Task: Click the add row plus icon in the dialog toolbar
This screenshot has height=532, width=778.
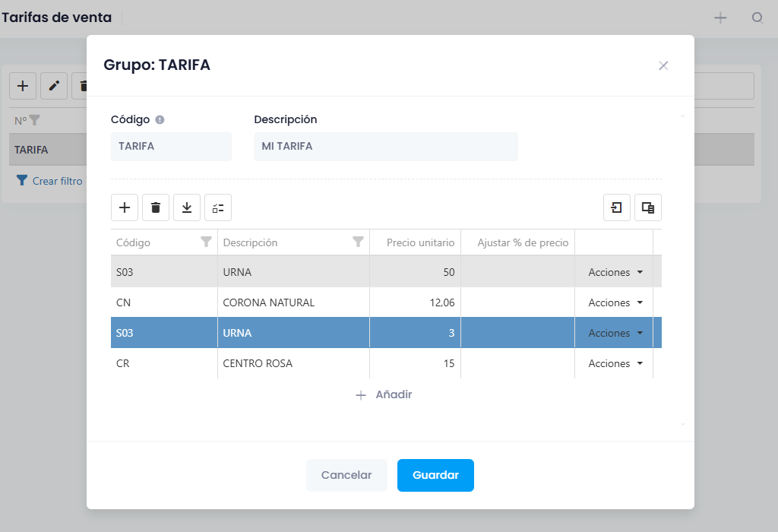Action: (x=125, y=207)
